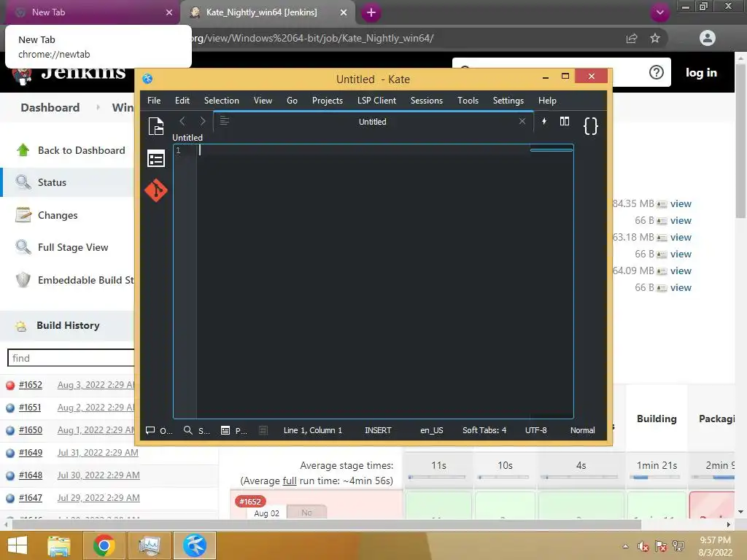Click the #1652 red badge in stage view
Viewport: 747px width, 560px height.
(250, 502)
